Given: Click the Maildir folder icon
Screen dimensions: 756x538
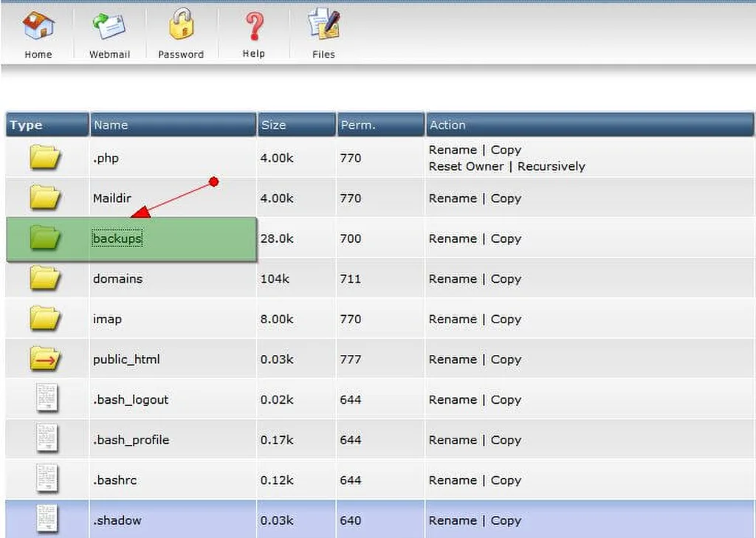Looking at the screenshot, I should click(45, 198).
